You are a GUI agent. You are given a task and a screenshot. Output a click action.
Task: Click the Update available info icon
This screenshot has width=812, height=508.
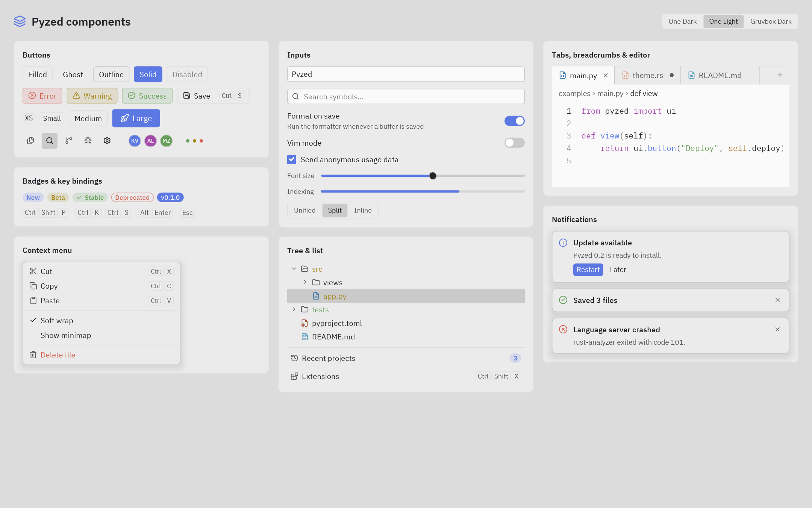[563, 243]
